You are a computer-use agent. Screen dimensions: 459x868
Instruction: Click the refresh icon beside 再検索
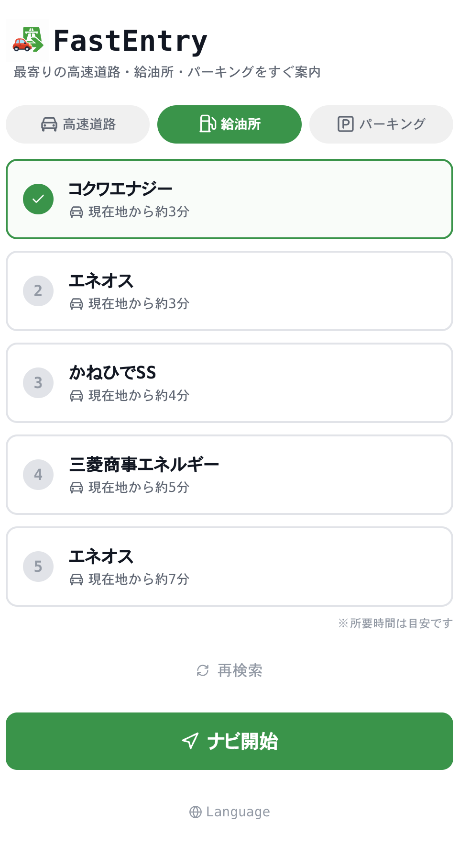coord(203,670)
